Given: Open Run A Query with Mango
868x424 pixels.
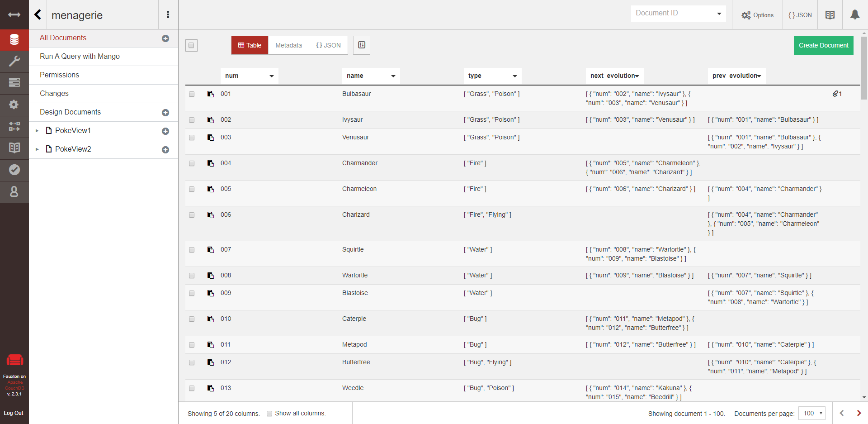Looking at the screenshot, I should 80,56.
